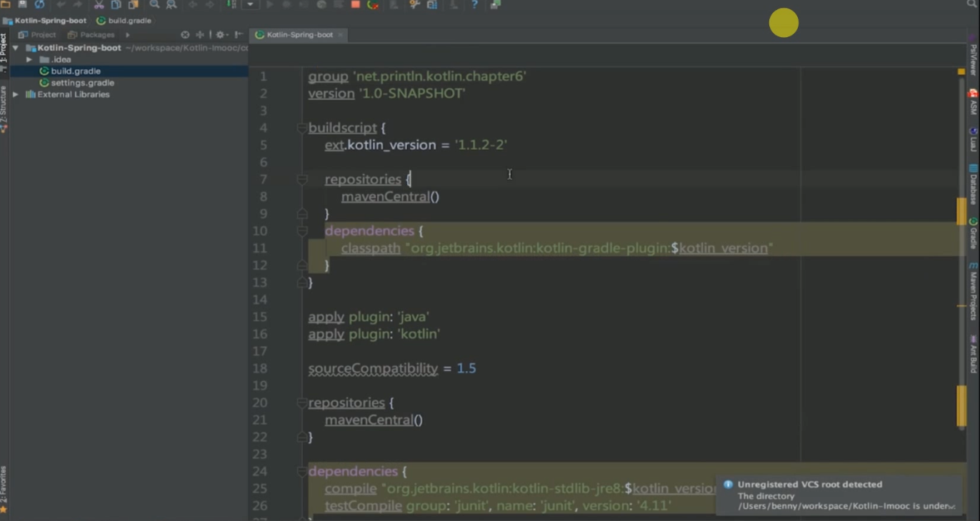Click the Cut scissors icon
Viewport: 980px width, 521px height.
[99, 4]
